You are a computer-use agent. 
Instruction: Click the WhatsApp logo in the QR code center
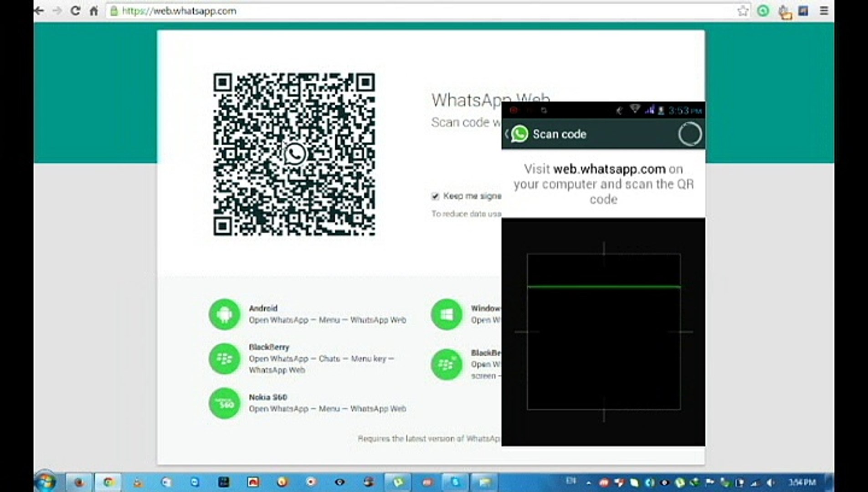pyautogui.click(x=295, y=154)
